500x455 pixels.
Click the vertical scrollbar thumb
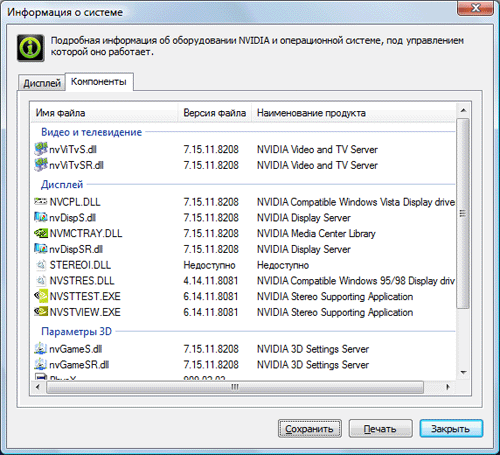point(463,213)
